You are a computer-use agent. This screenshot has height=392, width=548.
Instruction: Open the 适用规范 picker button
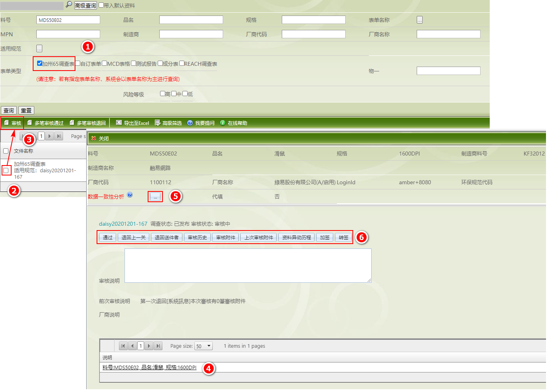coord(39,48)
